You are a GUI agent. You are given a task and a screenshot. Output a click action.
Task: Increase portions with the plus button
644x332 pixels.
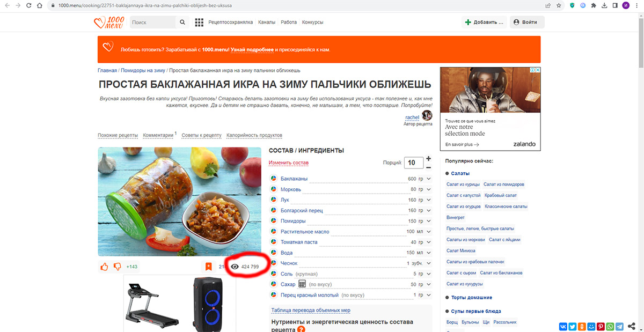pos(428,159)
